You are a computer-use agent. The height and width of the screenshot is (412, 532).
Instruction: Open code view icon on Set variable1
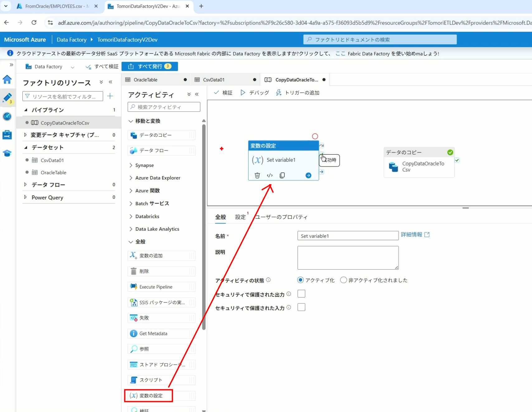[x=270, y=176]
